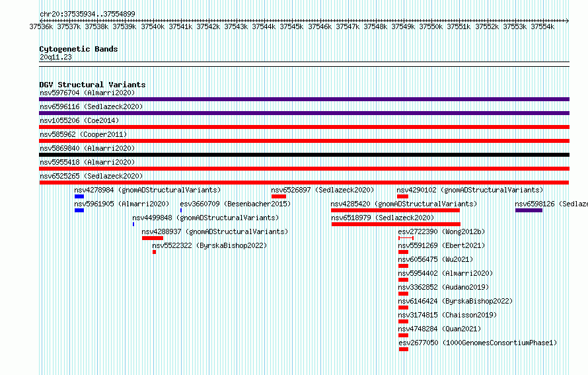Select the purple bar under nsv5976704
The image size is (588, 375).
[304, 99]
